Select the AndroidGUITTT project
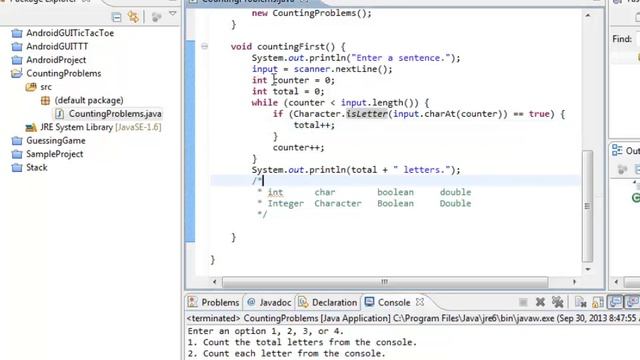Screen dimensions: 640x360 [x=57, y=47]
